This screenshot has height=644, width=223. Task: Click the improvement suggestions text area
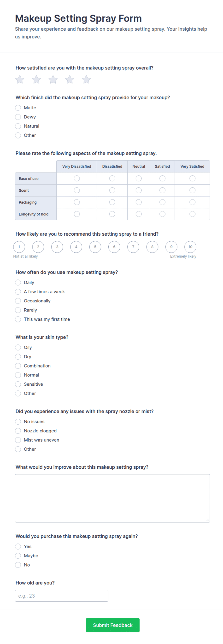[112, 498]
